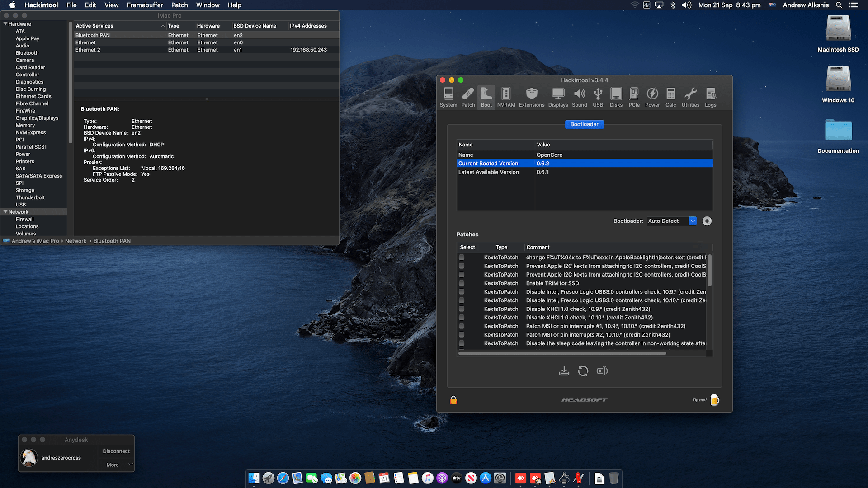Open the Help menu
The width and height of the screenshot is (868, 488).
(x=234, y=5)
